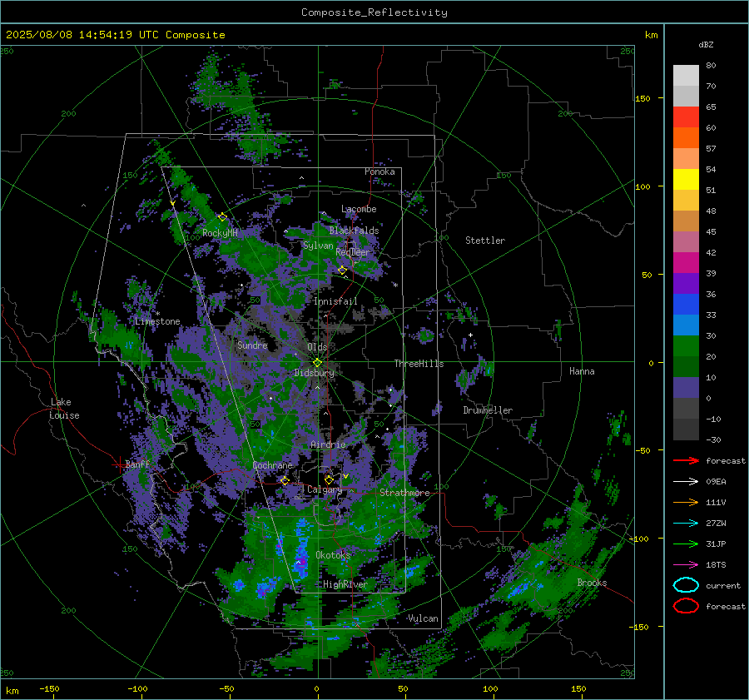Click the Okotoks city label

[x=334, y=555]
